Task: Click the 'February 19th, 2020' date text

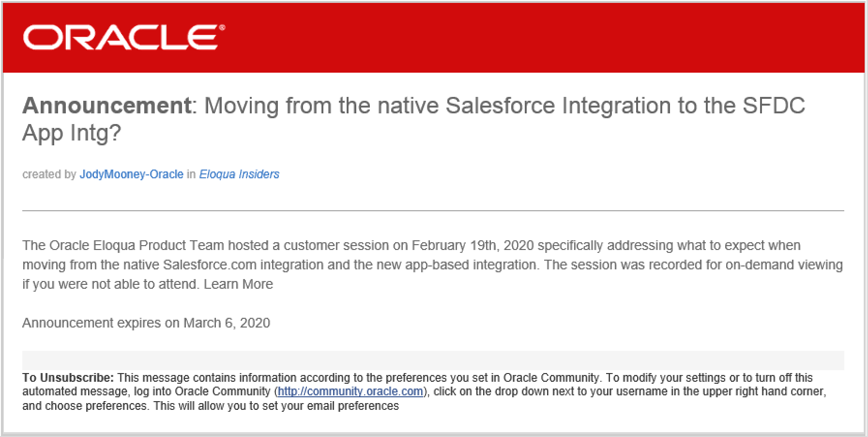Action: point(473,246)
